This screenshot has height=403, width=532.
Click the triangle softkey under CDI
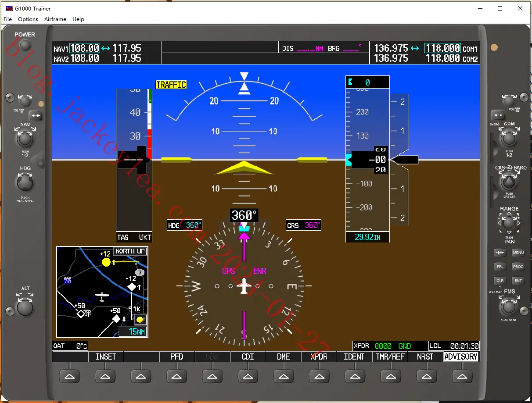coord(248,376)
